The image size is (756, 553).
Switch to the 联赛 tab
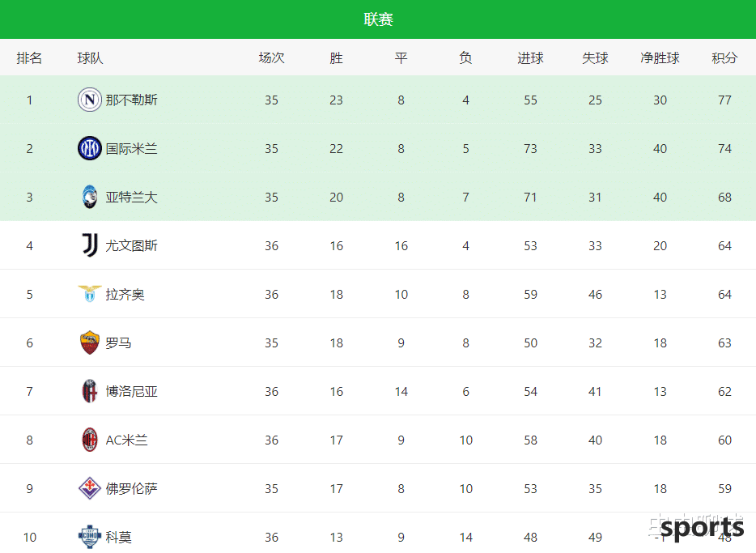(379, 19)
